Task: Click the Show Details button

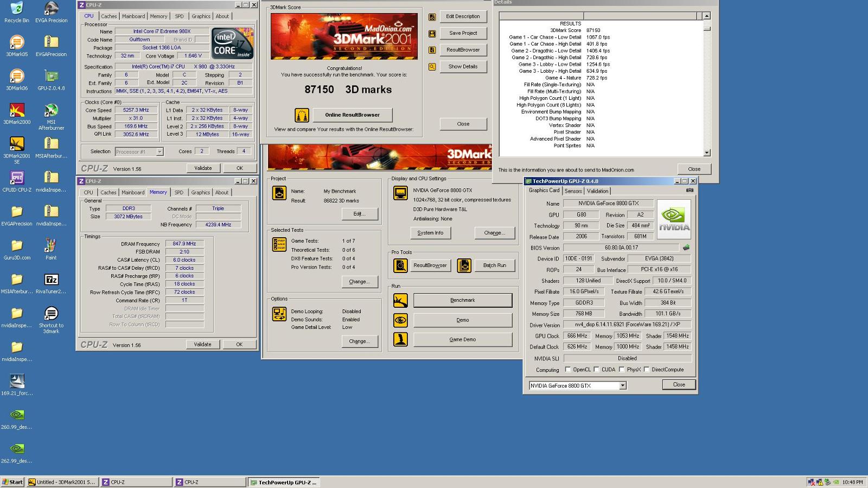Action: coord(463,67)
